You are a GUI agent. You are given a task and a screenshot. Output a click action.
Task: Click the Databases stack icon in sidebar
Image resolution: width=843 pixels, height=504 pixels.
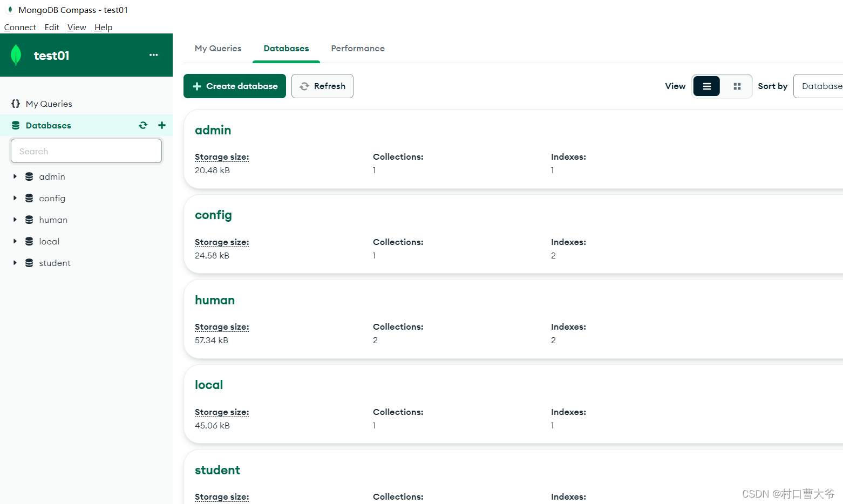[x=15, y=125]
